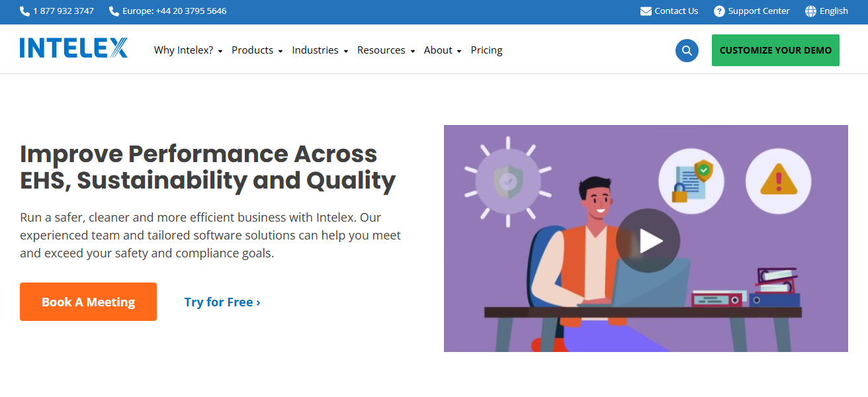Select the English language option
Image resolution: width=868 pixels, height=397 pixels.
[x=833, y=11]
